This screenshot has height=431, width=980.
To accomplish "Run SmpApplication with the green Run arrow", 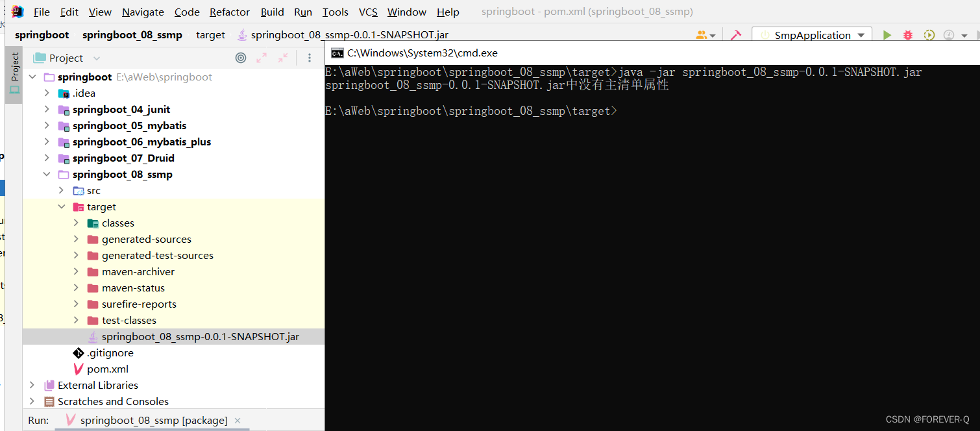I will point(887,35).
